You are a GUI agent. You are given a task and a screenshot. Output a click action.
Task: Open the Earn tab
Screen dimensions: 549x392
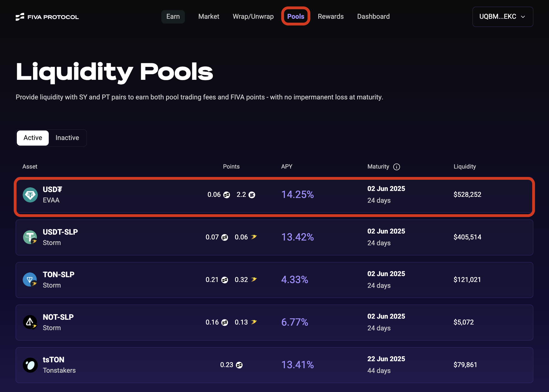point(173,17)
